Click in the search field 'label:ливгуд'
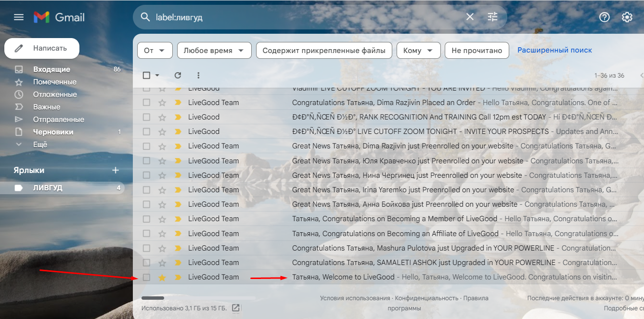 point(308,17)
